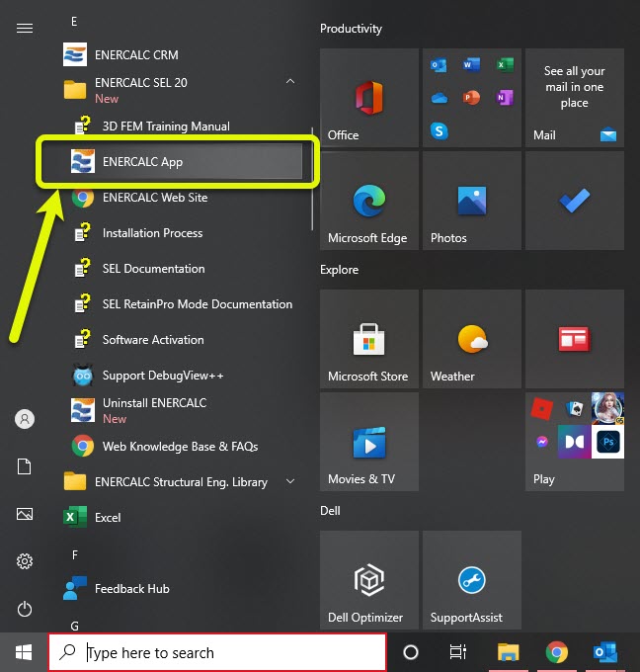This screenshot has width=640, height=672.
Task: Select the Explore group header
Action: coord(340,270)
